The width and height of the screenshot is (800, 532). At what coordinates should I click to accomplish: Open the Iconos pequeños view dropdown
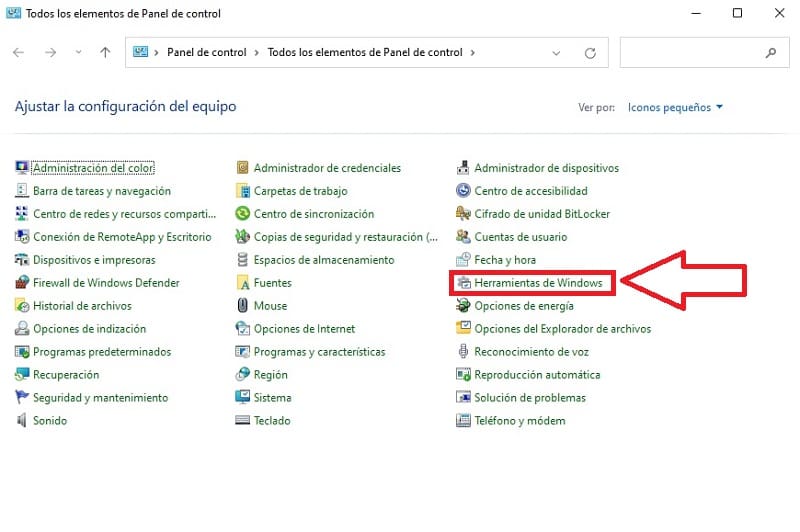[675, 107]
